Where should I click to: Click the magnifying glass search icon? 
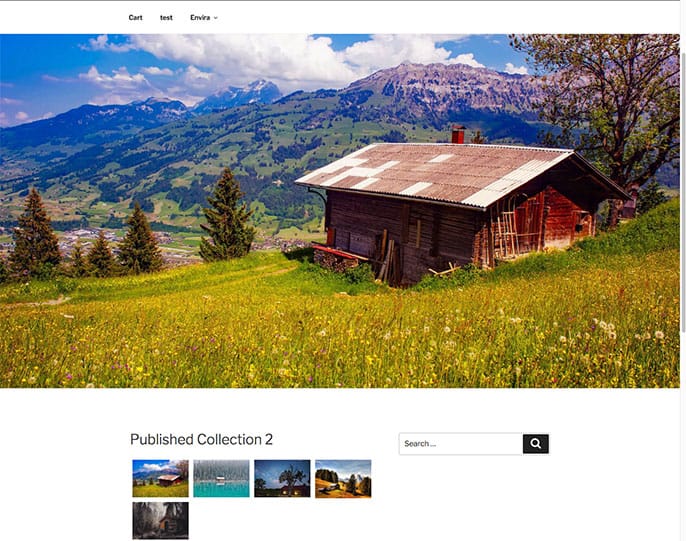click(536, 443)
